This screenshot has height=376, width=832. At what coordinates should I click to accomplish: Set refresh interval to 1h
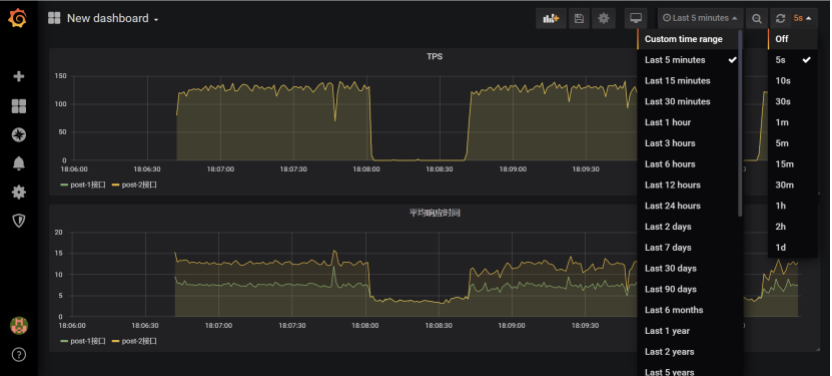click(x=793, y=206)
